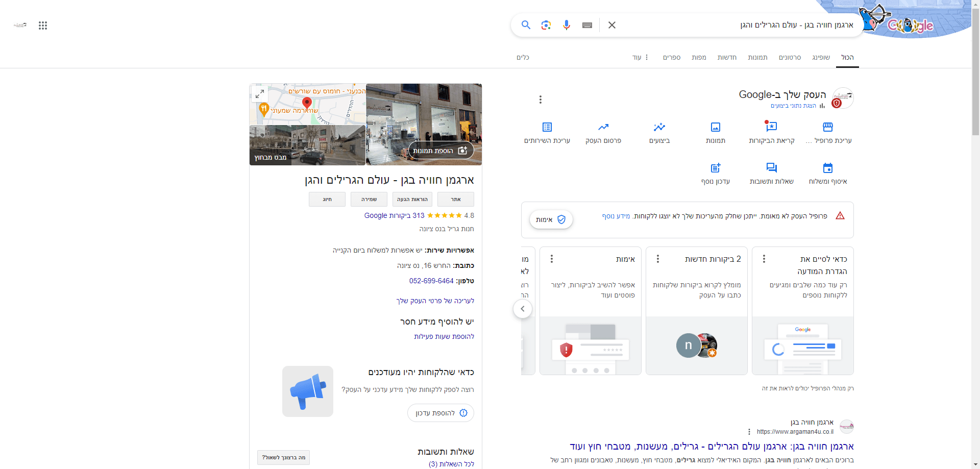Open the כלים search tools

(523, 58)
